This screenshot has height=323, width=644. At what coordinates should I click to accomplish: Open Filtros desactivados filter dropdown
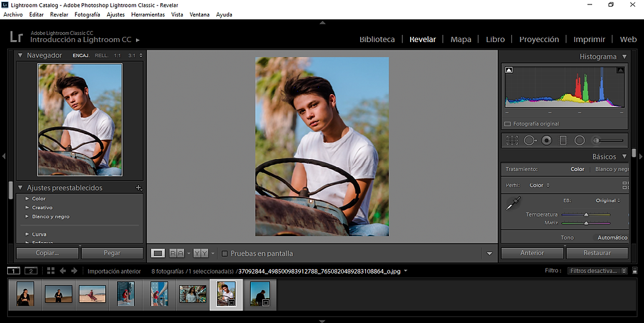(x=597, y=271)
